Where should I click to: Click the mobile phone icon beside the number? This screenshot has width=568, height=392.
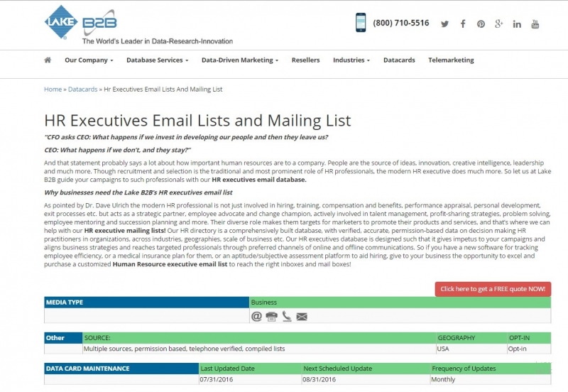coord(361,23)
